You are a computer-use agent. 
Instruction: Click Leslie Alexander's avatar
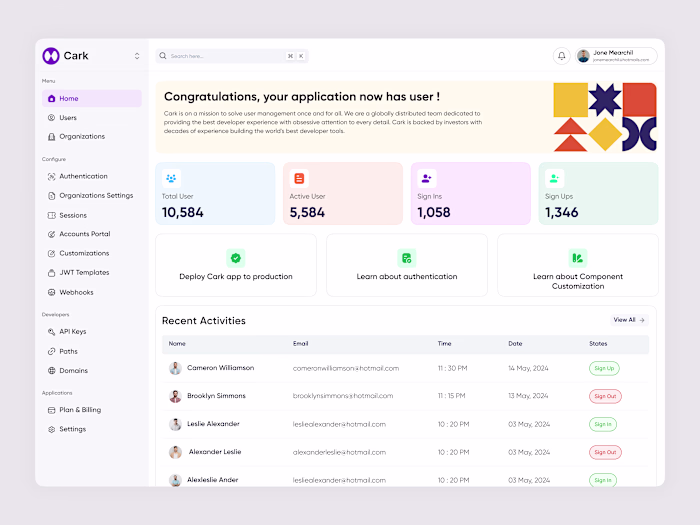(x=175, y=424)
